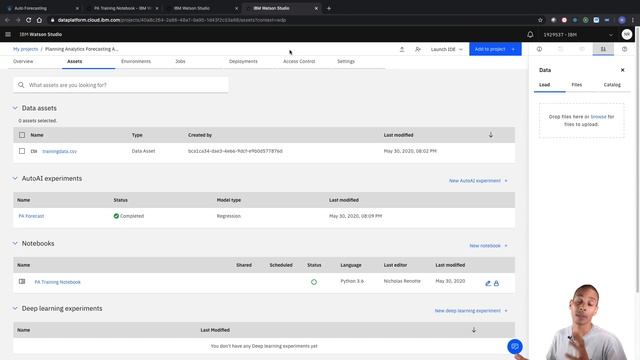
Task: Collapse the Data assets section
Action: 15,108
